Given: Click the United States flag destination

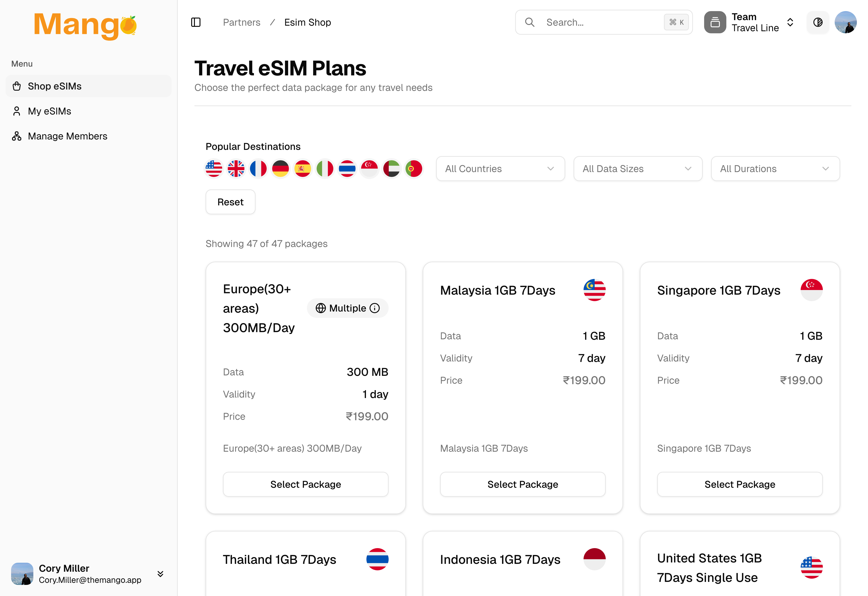Looking at the screenshot, I should [x=214, y=169].
